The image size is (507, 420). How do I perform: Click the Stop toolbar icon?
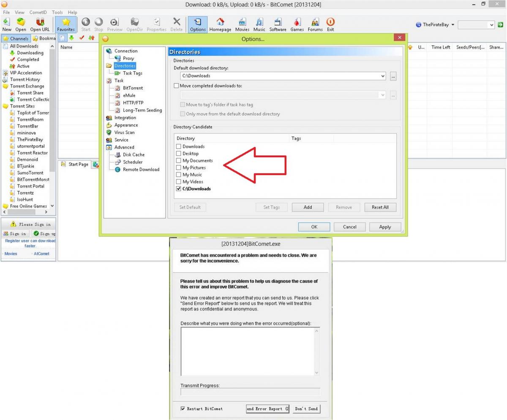tap(98, 25)
